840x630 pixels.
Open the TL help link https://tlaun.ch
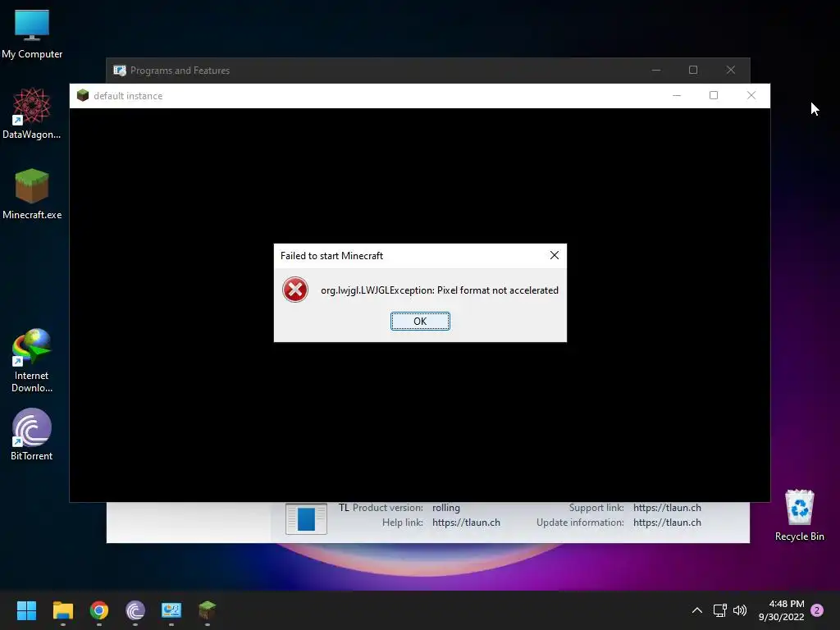(466, 523)
